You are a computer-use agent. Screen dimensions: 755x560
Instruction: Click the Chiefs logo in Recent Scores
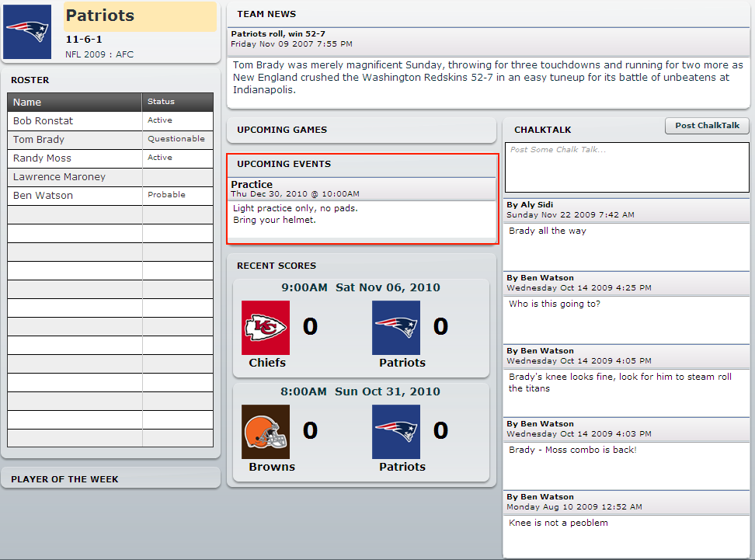tap(266, 328)
